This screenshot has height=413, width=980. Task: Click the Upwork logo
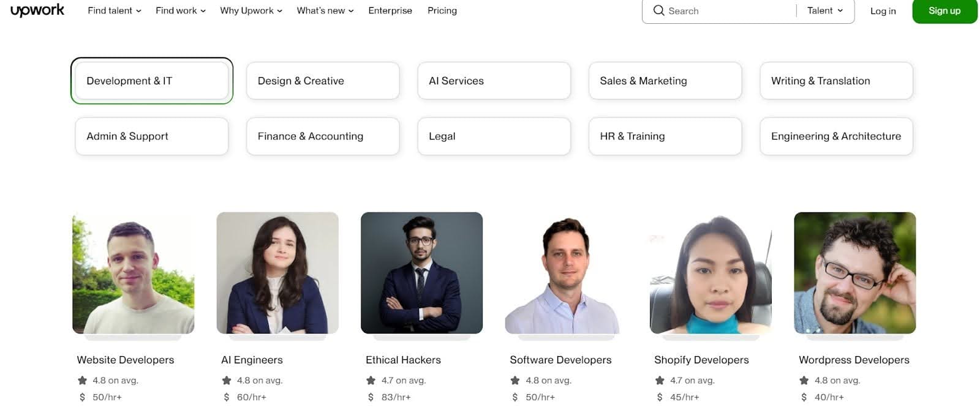pos(37,10)
